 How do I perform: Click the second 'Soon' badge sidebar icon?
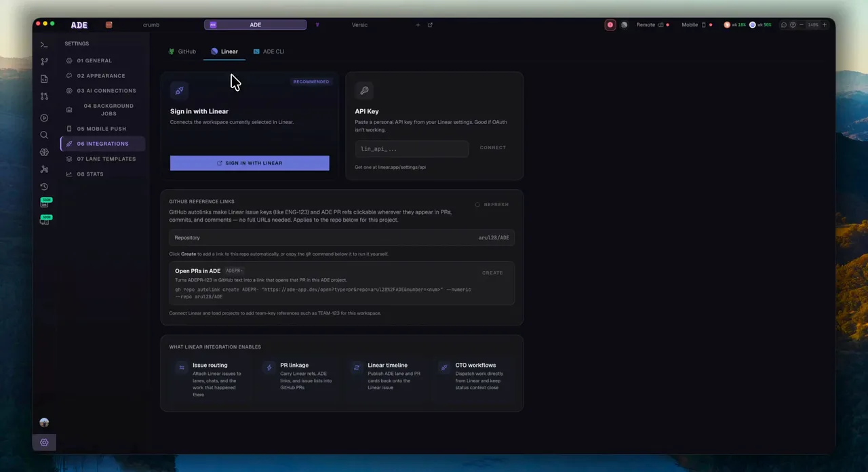45,220
